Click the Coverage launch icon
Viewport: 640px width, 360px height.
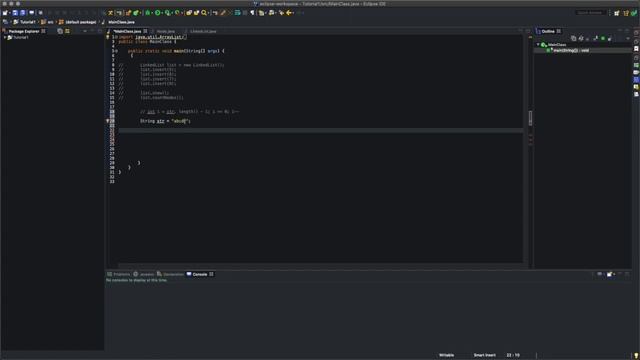pyautogui.click(x=167, y=13)
